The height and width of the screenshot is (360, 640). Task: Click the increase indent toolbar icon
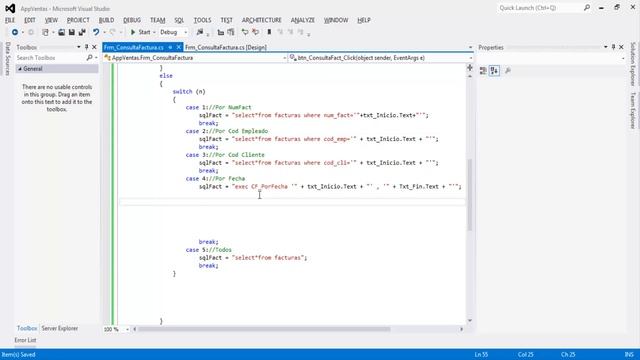(x=231, y=32)
